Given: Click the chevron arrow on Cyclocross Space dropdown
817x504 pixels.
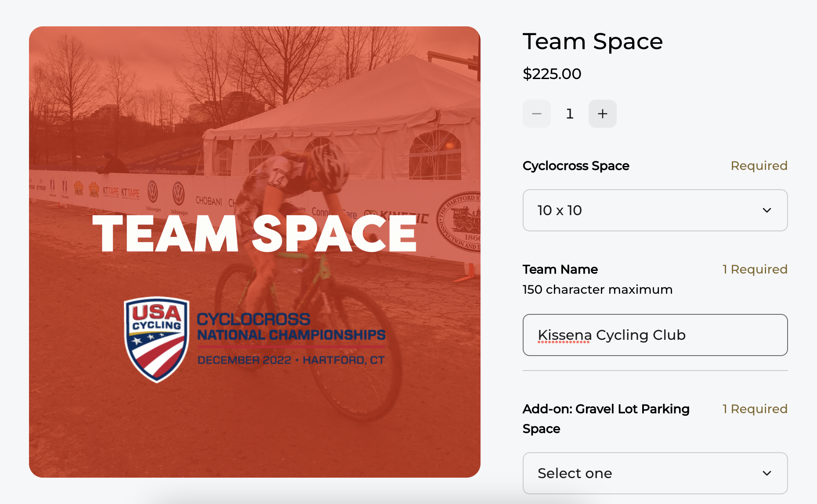Looking at the screenshot, I should point(767,210).
